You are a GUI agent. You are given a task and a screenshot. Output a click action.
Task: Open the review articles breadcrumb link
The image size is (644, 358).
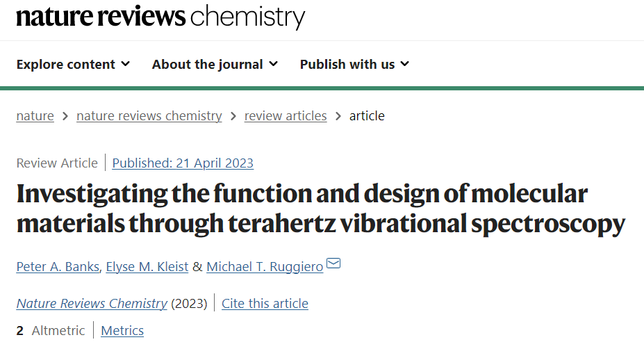pyautogui.click(x=286, y=116)
